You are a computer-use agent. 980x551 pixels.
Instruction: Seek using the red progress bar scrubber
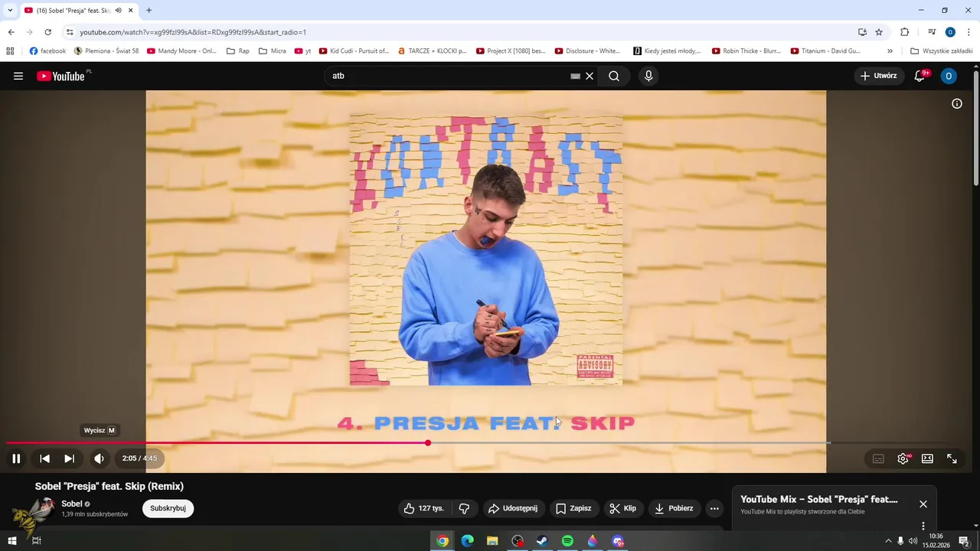click(428, 443)
